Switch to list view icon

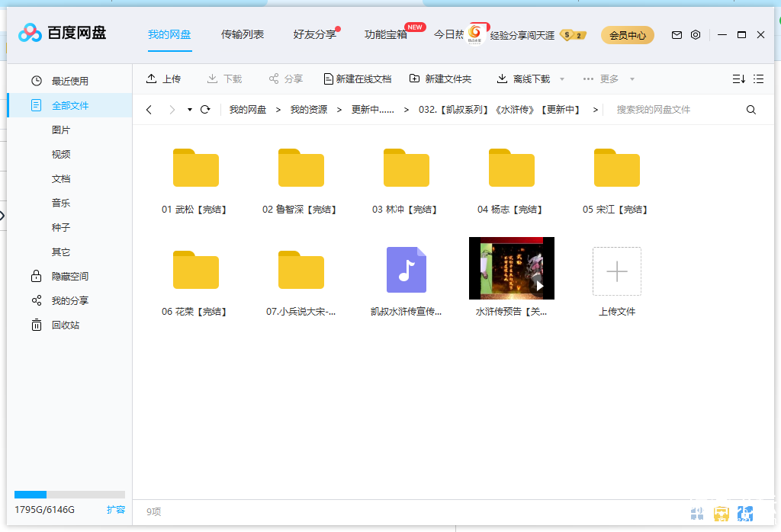(x=758, y=79)
